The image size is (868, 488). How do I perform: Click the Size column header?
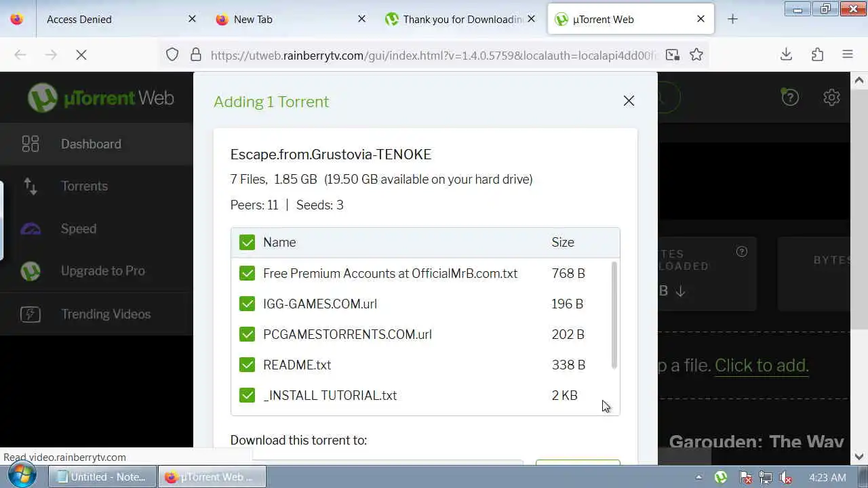pyautogui.click(x=563, y=242)
